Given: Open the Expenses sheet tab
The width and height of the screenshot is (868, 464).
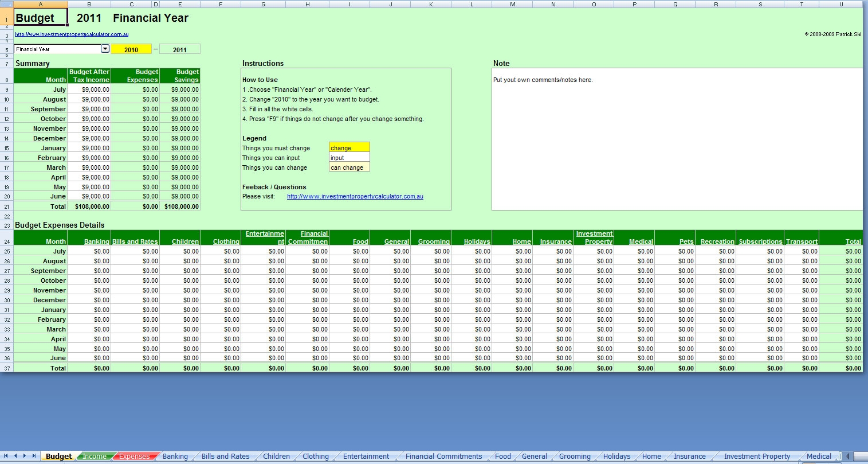Looking at the screenshot, I should (x=134, y=457).
